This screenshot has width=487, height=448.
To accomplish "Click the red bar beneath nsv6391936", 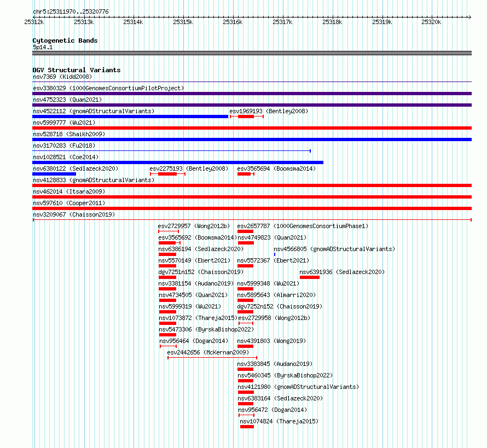I will (310, 277).
